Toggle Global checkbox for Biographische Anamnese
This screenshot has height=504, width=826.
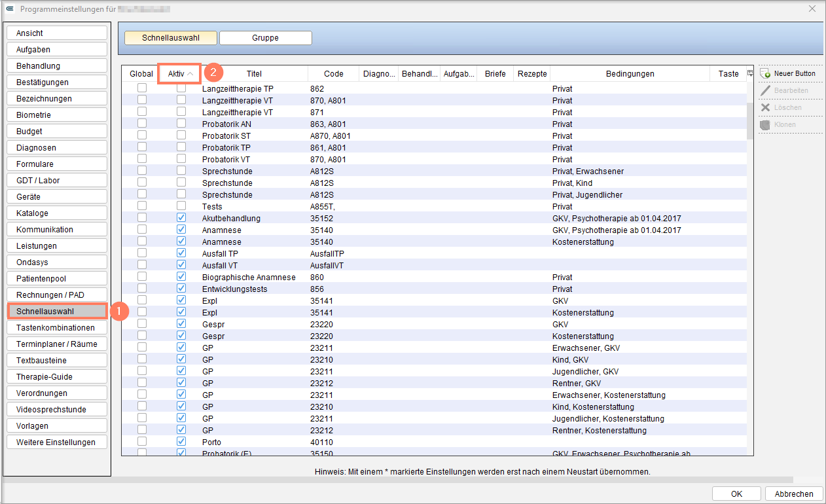click(x=142, y=277)
